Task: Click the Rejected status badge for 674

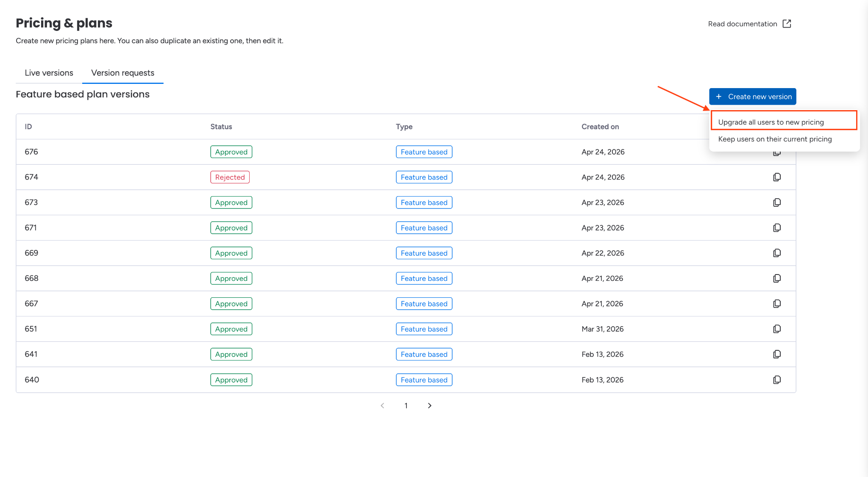Action: (230, 177)
